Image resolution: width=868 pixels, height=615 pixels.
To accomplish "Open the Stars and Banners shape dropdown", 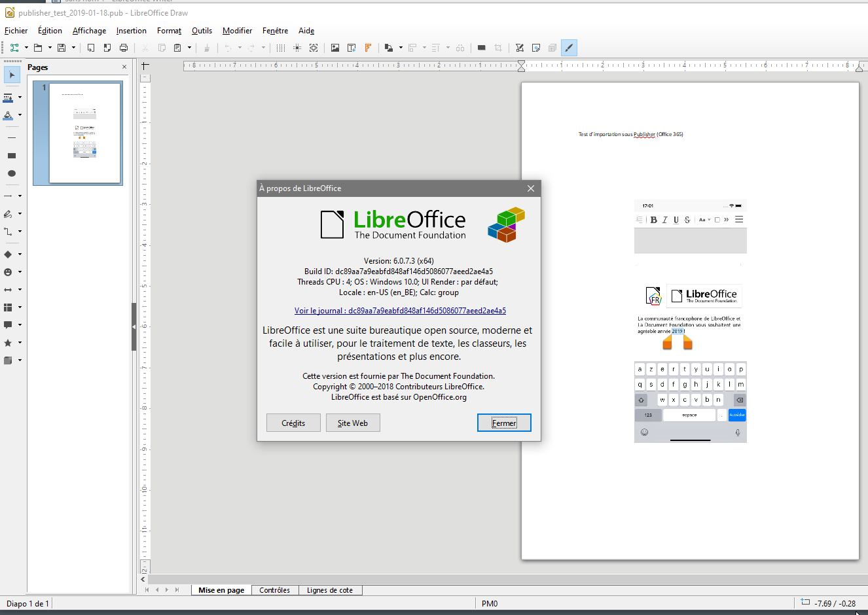I will click(x=20, y=343).
